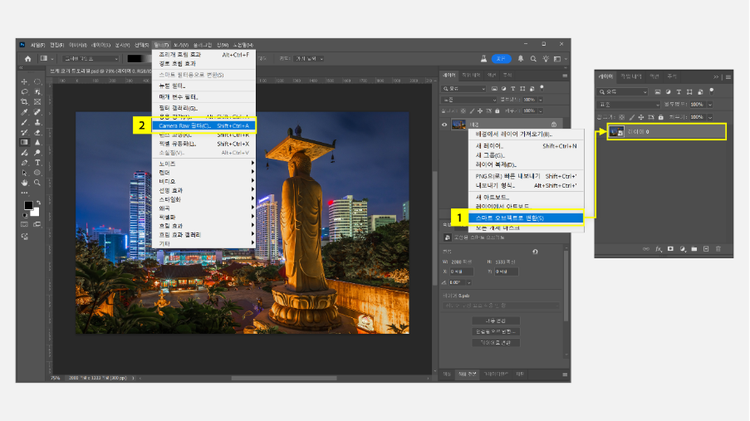750x421 pixels.
Task: Select the Crop tool
Action: click(x=24, y=102)
